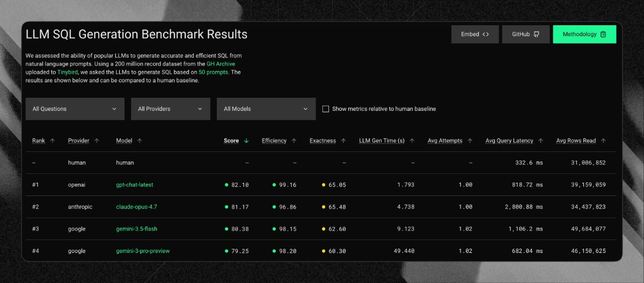Sort by Model column header
The width and height of the screenshot is (644, 283).
(124, 141)
